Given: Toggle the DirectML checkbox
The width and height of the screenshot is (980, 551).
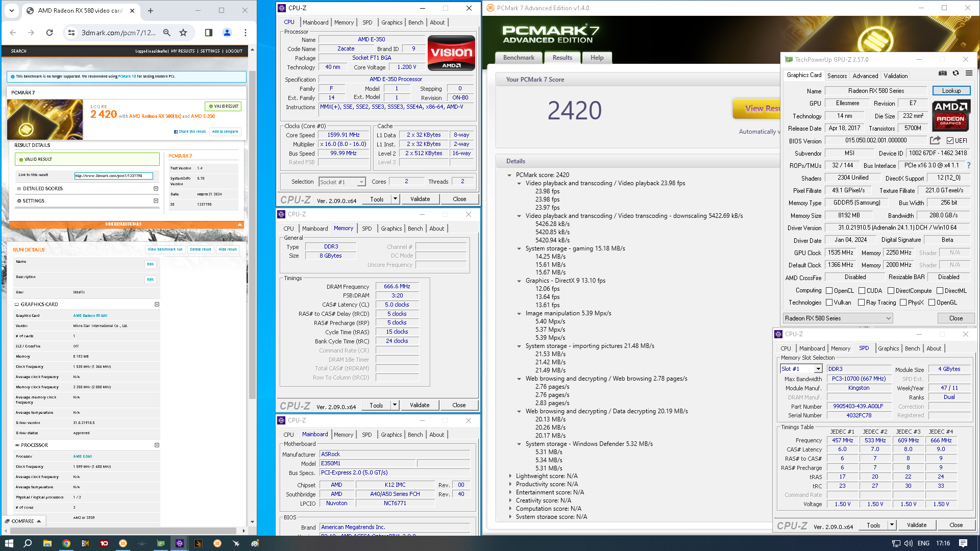Looking at the screenshot, I should (940, 291).
